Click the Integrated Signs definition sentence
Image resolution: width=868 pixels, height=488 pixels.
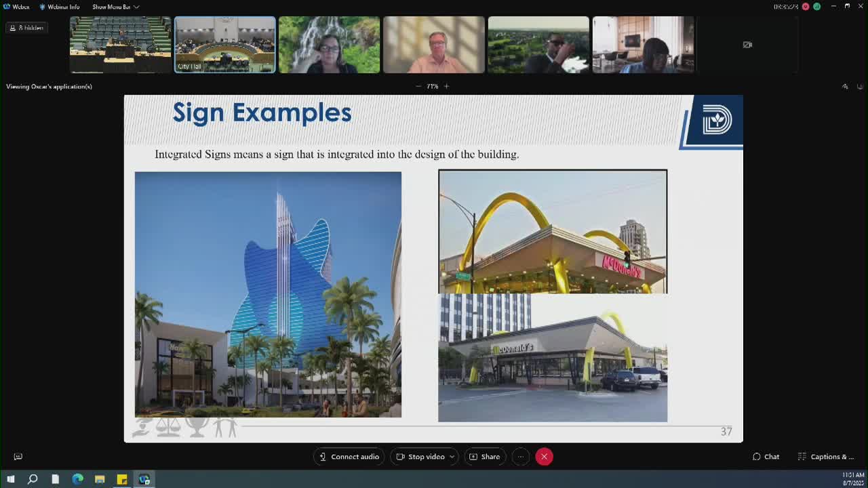[337, 155]
